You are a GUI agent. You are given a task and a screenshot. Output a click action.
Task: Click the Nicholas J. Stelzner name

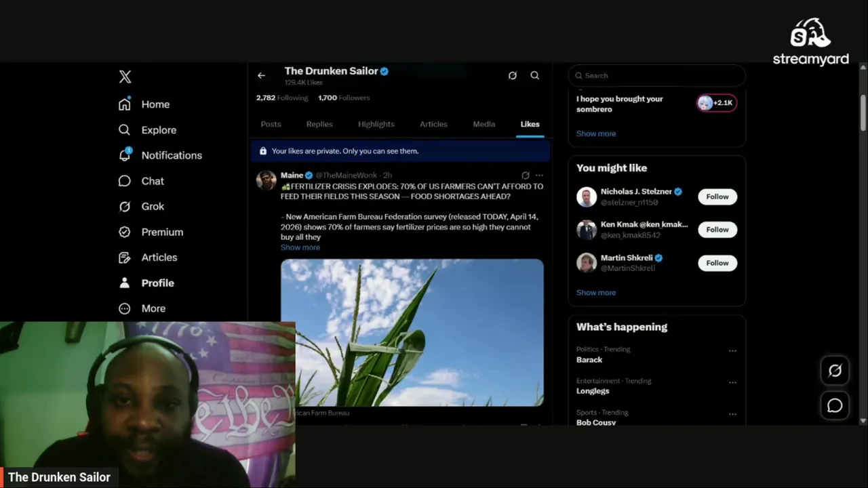pos(636,192)
